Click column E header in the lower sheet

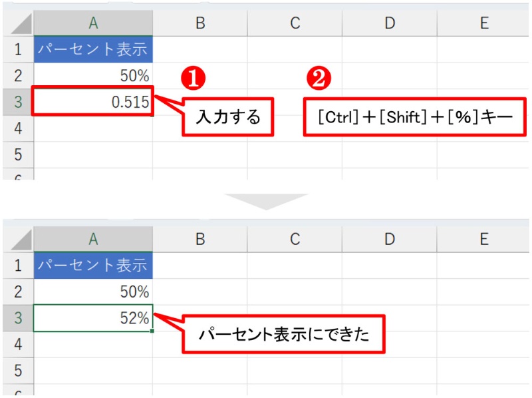484,239
